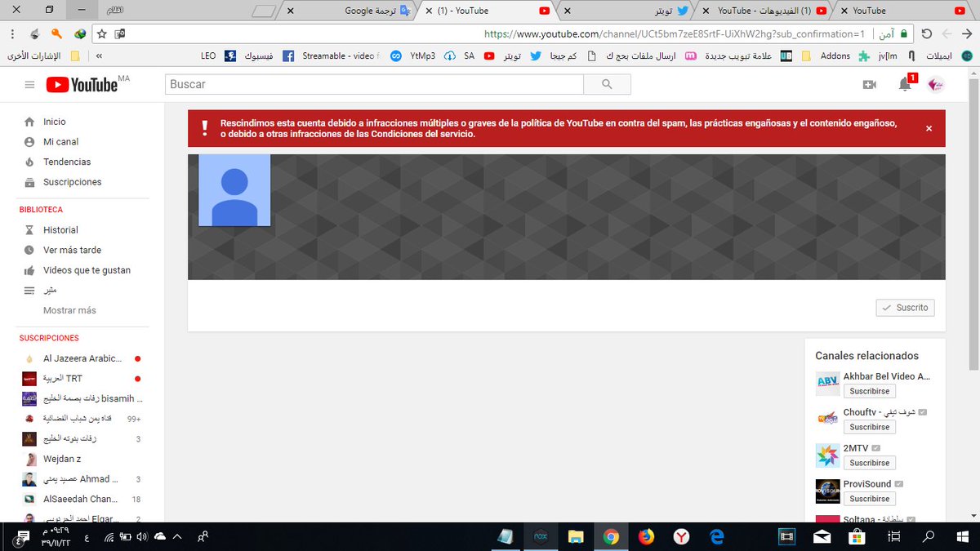Open Tendencias in sidebar

67,162
